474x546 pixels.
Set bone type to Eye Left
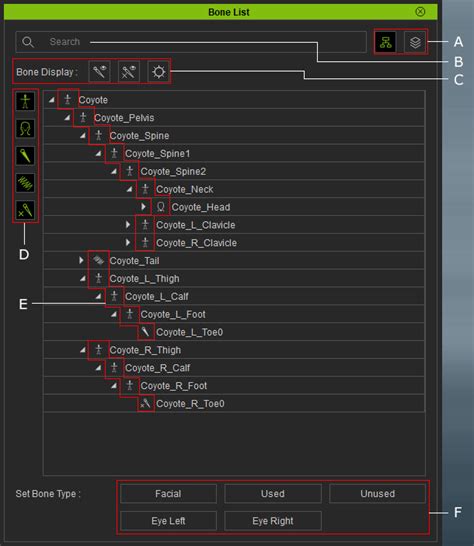168,521
